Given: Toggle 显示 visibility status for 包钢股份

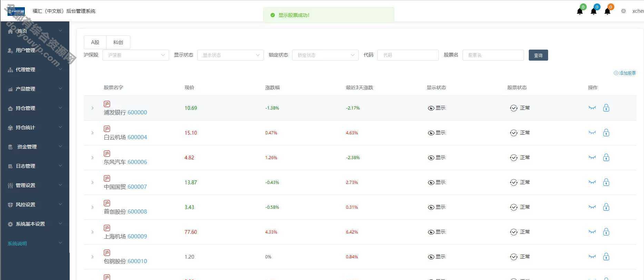Looking at the screenshot, I should [436, 257].
